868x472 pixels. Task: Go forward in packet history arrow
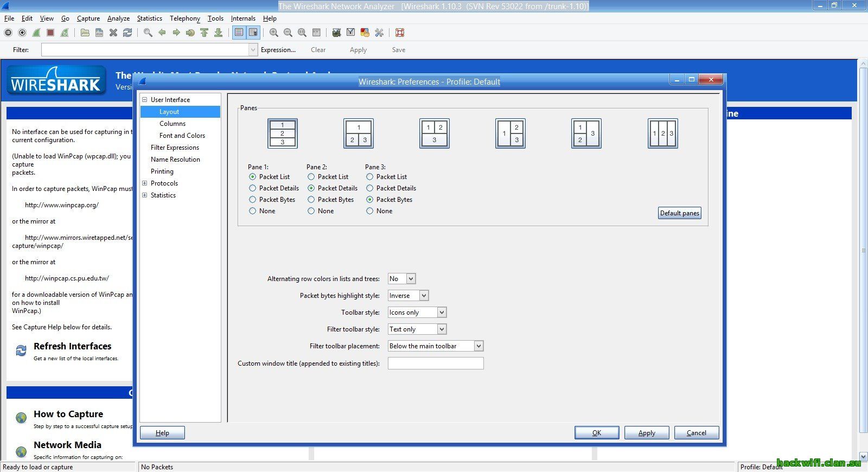[x=176, y=33]
